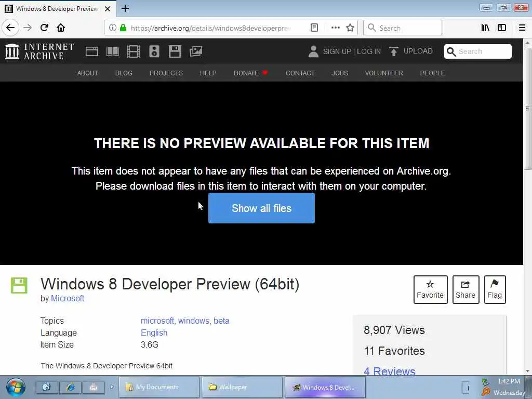Show site information icon in address bar

click(112, 28)
